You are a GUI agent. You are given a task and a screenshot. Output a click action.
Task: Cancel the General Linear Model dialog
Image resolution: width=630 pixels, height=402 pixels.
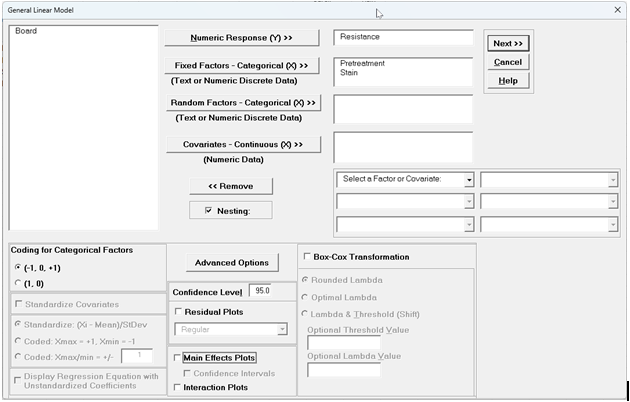point(508,62)
